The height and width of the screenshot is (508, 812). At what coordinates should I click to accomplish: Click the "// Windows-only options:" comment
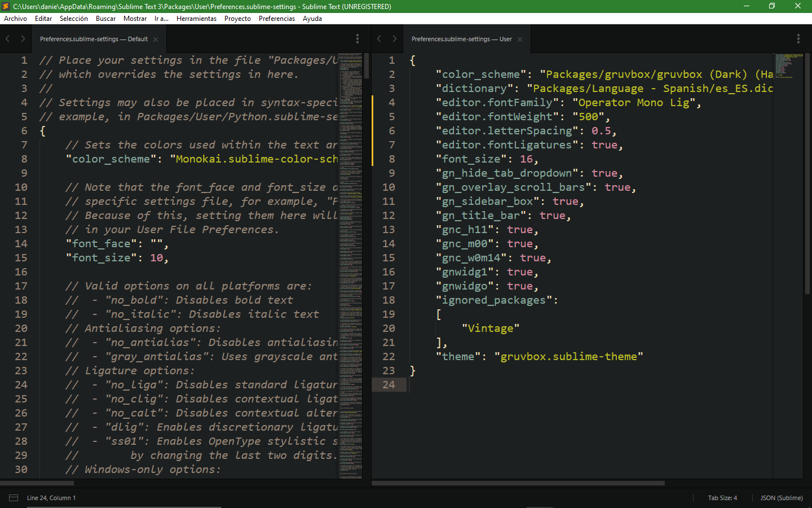(143, 470)
